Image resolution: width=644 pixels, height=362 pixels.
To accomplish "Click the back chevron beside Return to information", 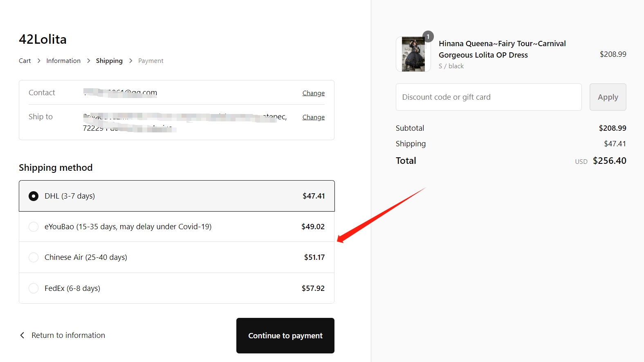I will (x=22, y=335).
